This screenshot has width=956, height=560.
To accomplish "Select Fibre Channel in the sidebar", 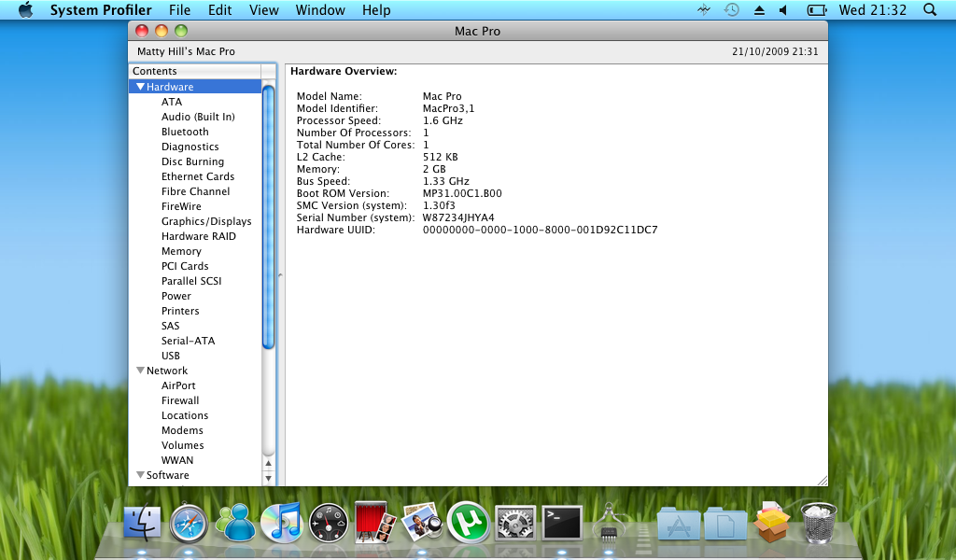I will coord(196,191).
